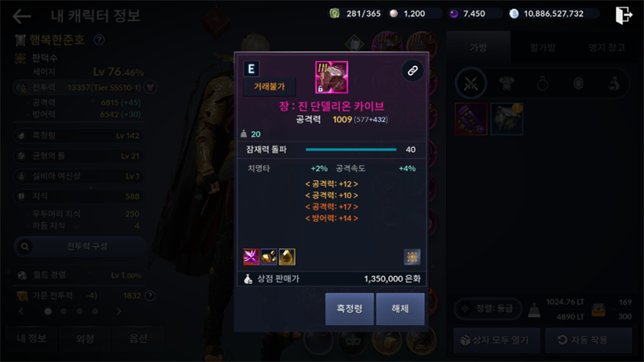Click the 해제 unequip button
This screenshot has width=644, height=362.
point(400,309)
